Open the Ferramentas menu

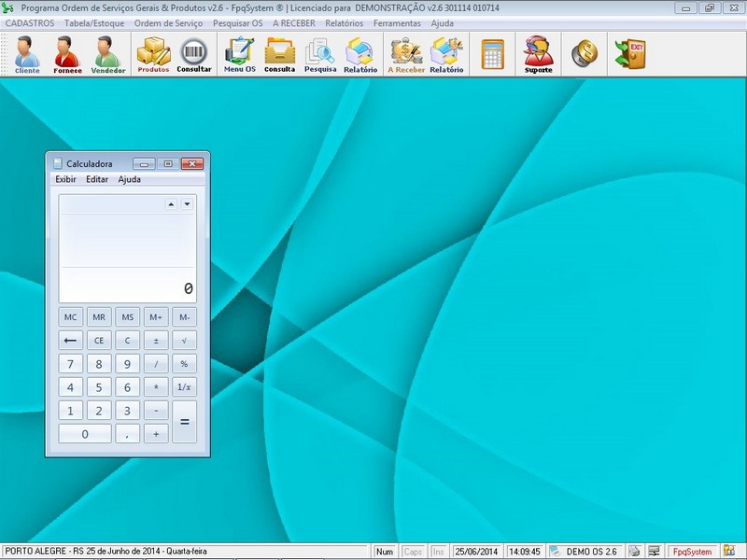click(397, 23)
